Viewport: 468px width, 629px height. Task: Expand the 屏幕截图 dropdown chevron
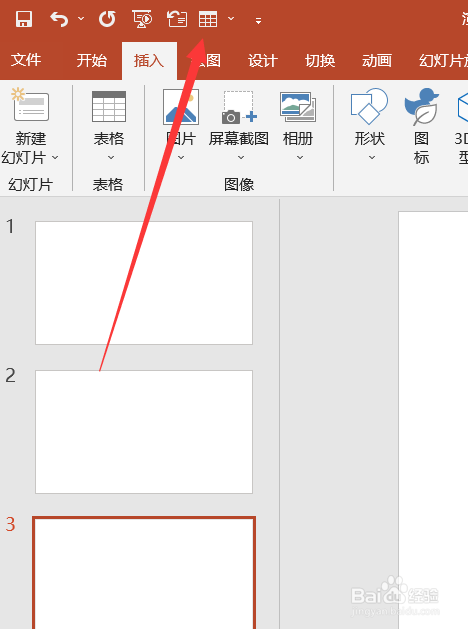(x=241, y=157)
